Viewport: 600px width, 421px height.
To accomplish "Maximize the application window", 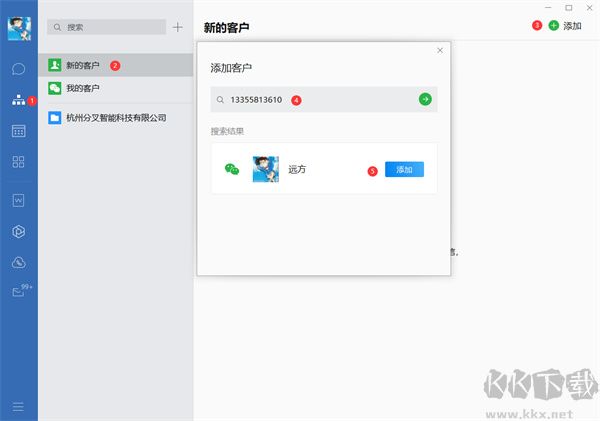I will coord(569,8).
